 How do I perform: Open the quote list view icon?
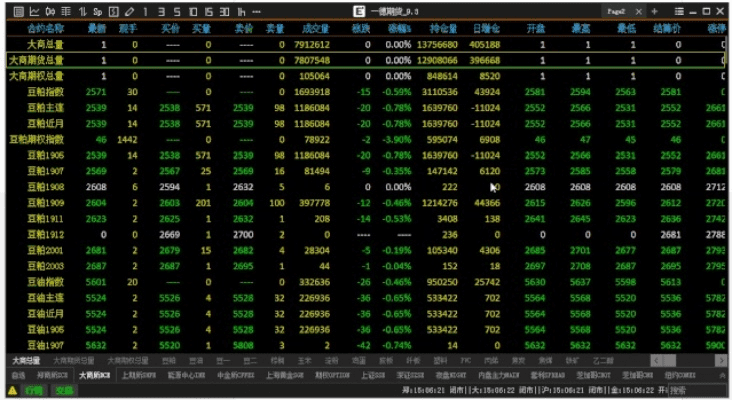pyautogui.click(x=18, y=10)
